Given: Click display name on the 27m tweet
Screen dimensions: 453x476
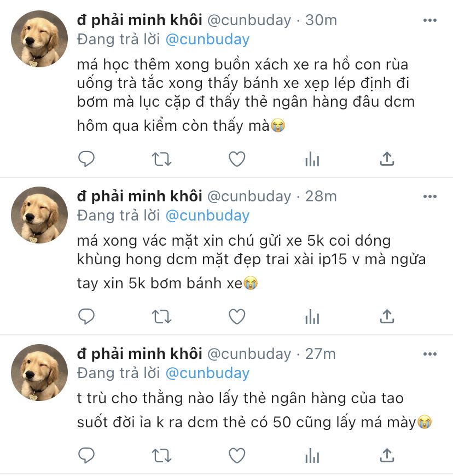Looking at the screenshot, I should click(x=140, y=354).
